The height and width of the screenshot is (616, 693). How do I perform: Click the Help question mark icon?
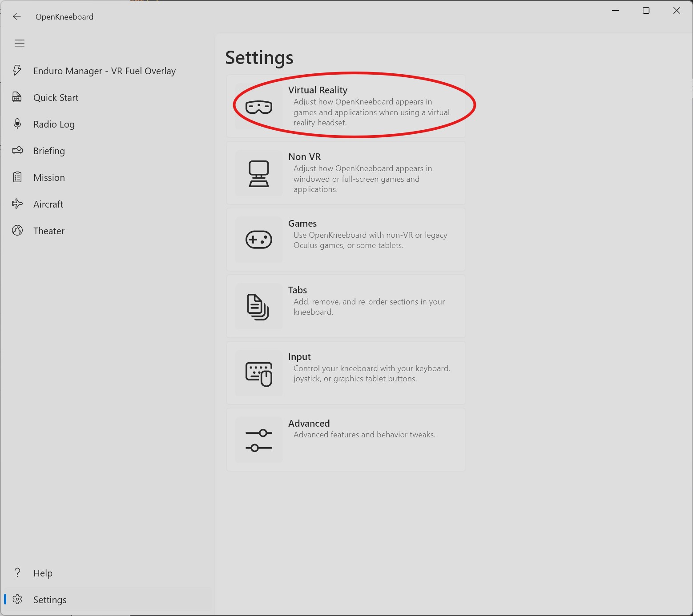pos(17,573)
